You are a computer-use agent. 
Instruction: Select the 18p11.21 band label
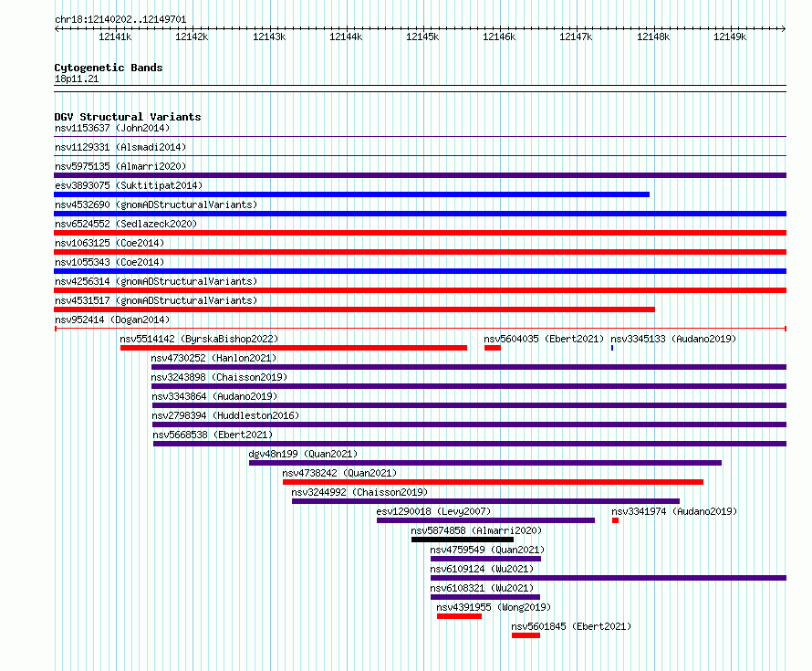coord(77,79)
